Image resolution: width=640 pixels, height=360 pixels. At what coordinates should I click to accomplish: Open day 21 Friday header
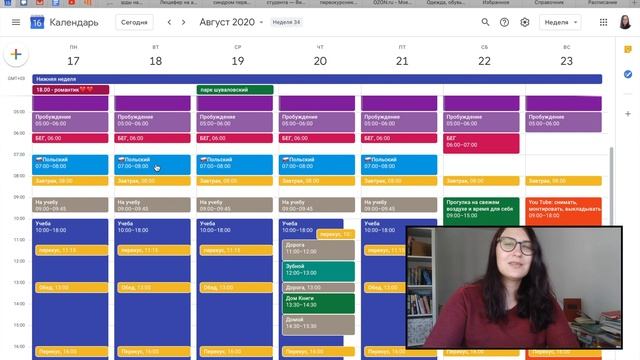click(402, 61)
